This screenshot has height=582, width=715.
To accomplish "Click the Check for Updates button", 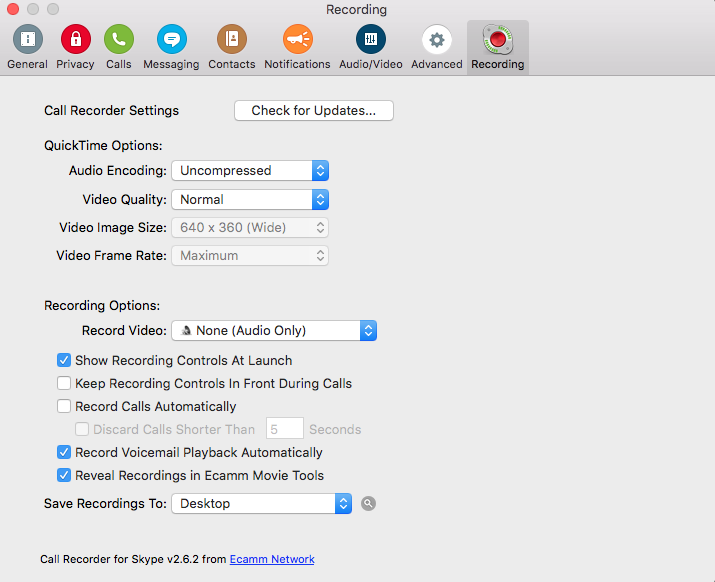I will [x=314, y=110].
